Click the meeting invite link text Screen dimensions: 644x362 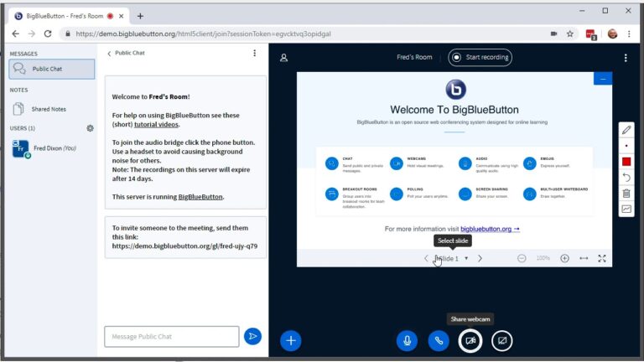pos(184,246)
